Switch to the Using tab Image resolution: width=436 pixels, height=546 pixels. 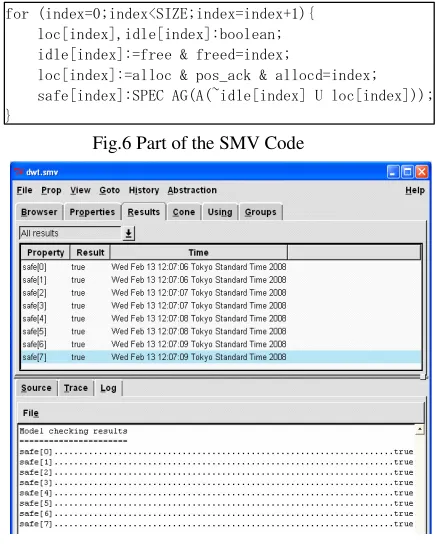(x=220, y=212)
